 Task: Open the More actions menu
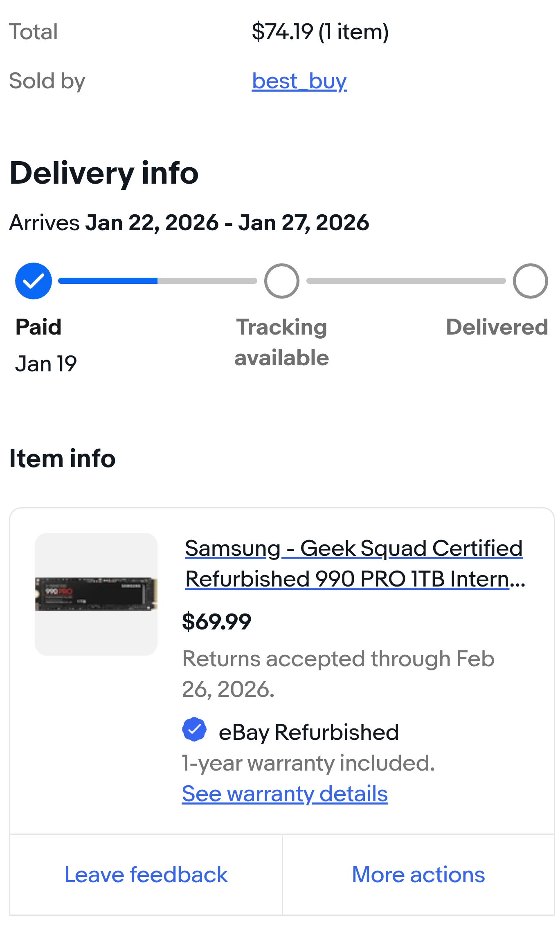click(x=418, y=875)
